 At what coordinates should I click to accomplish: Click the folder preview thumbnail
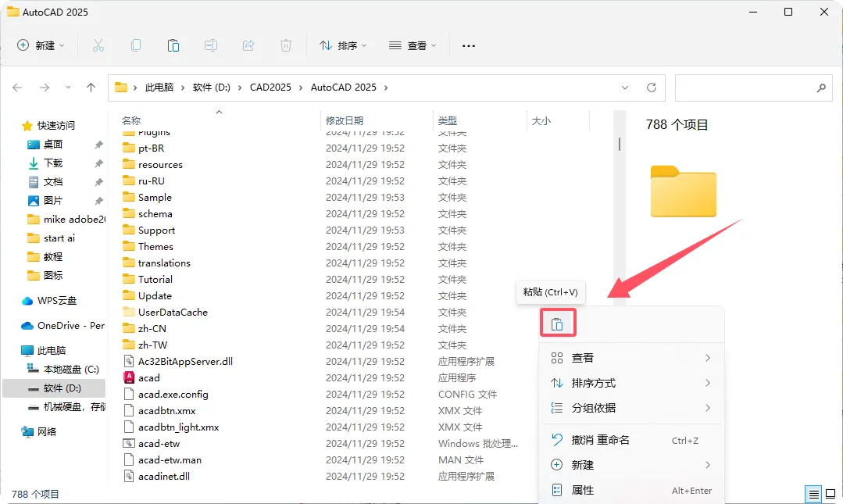point(684,191)
